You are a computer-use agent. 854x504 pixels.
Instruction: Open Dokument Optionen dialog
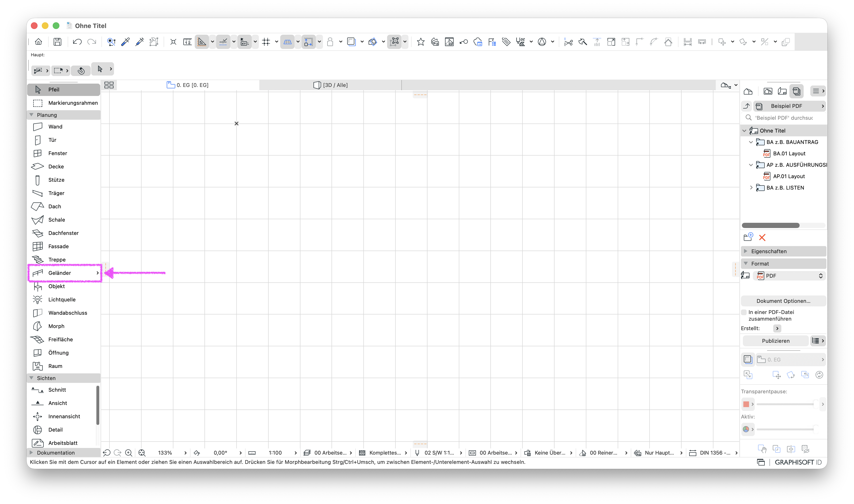[783, 301]
